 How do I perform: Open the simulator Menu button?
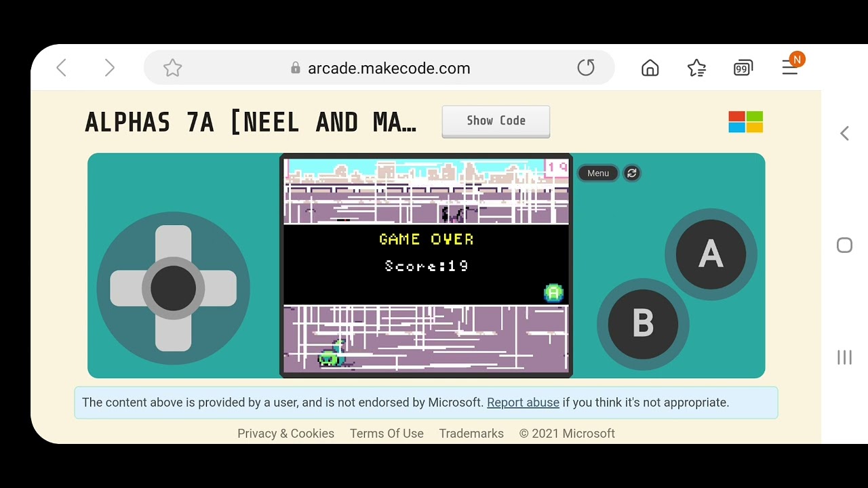click(598, 174)
